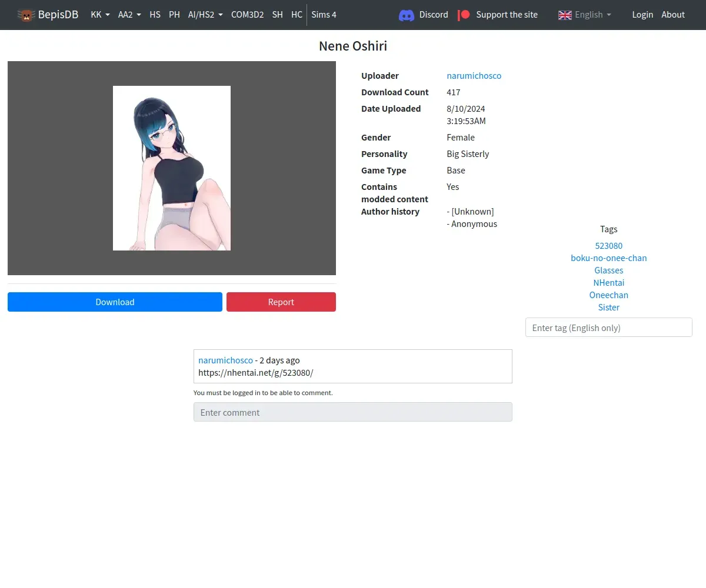Viewport: 706px width, 588px height.
Task: Click the 523080 tag
Action: coord(609,246)
